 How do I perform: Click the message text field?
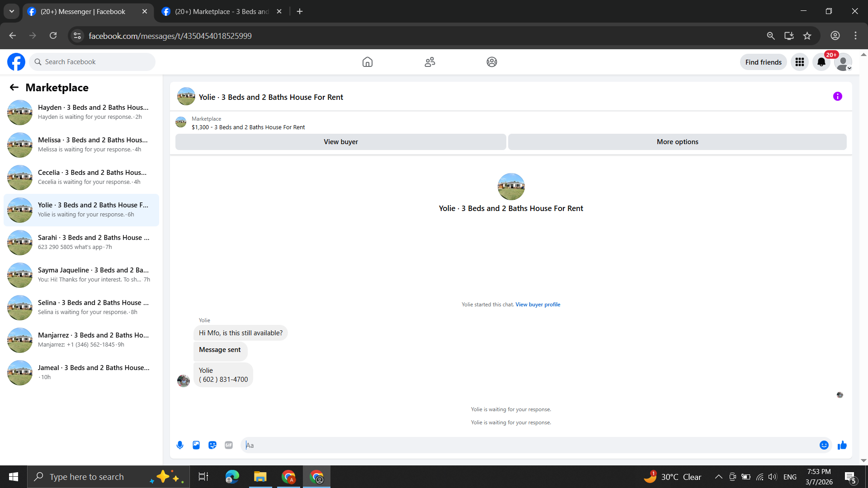click(529, 445)
